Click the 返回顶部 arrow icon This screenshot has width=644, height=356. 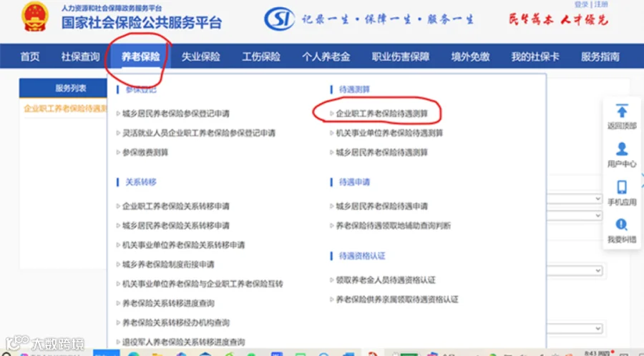click(x=622, y=111)
